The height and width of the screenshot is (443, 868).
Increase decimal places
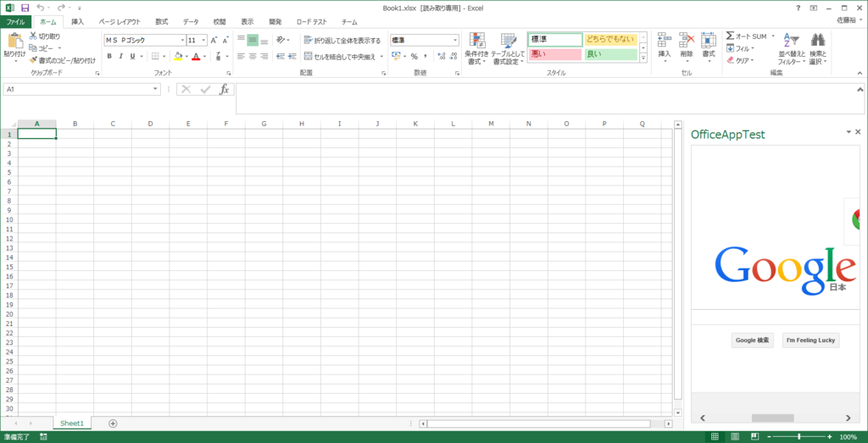tap(441, 56)
